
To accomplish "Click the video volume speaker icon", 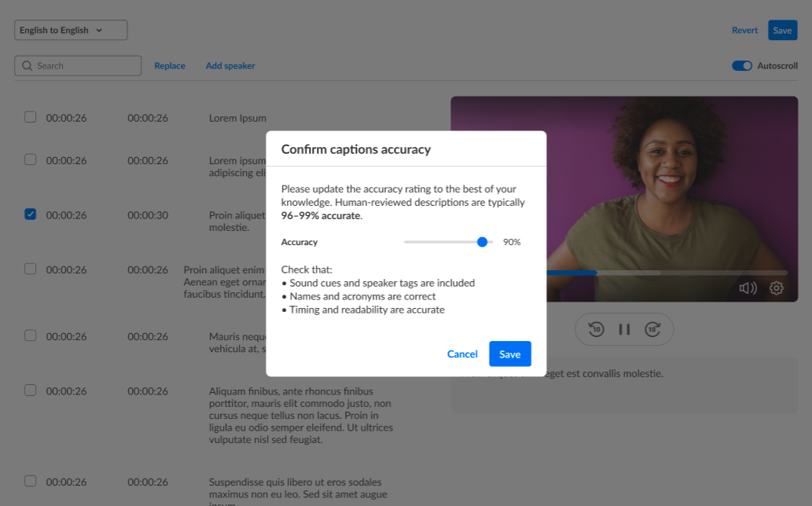I will point(748,288).
